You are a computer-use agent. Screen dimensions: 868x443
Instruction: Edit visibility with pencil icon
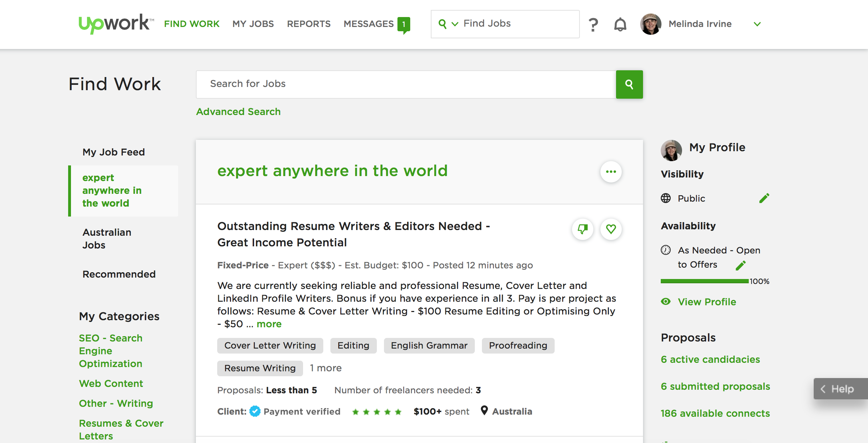click(x=764, y=198)
